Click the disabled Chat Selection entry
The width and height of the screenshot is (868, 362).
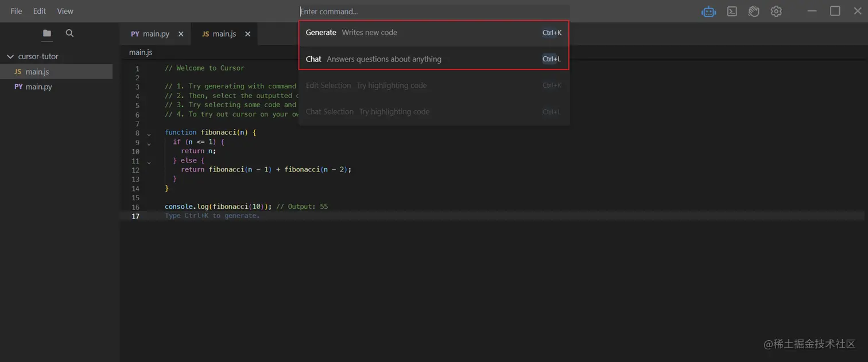(x=434, y=112)
